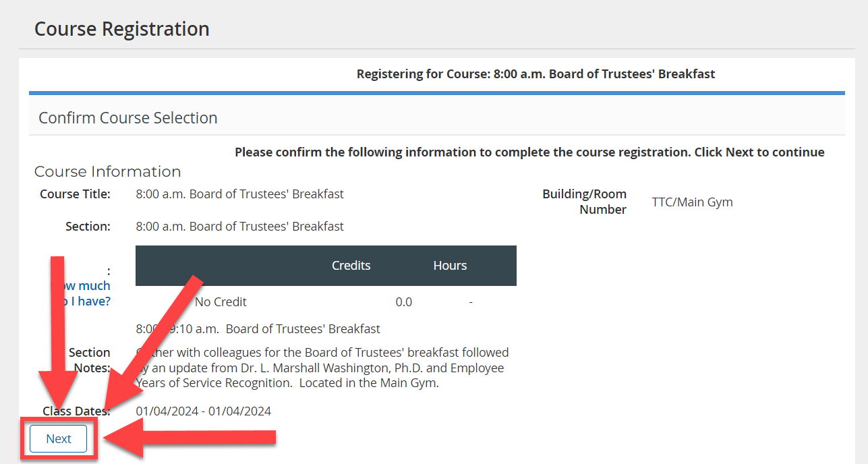
Task: Select the Course Registration page heading
Action: tap(122, 29)
